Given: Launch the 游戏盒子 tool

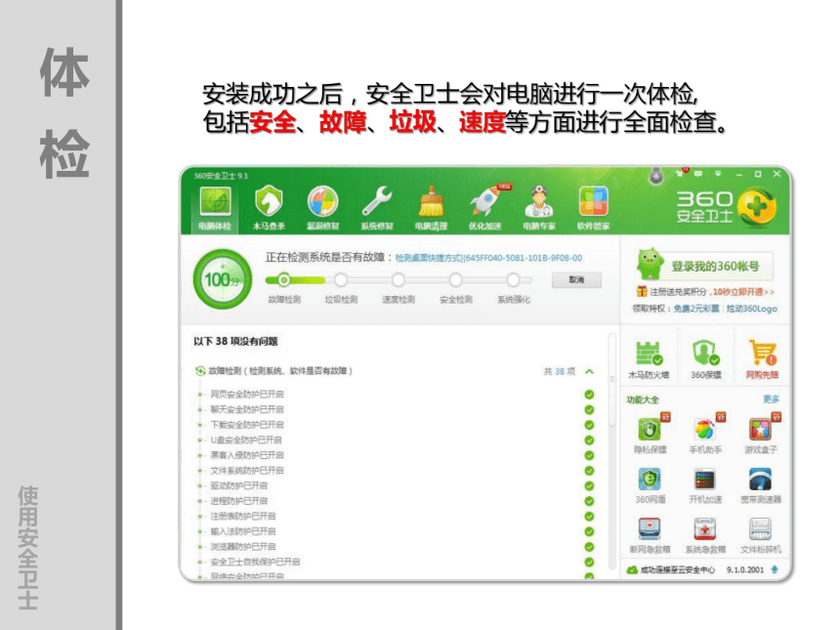Looking at the screenshot, I should tap(761, 435).
